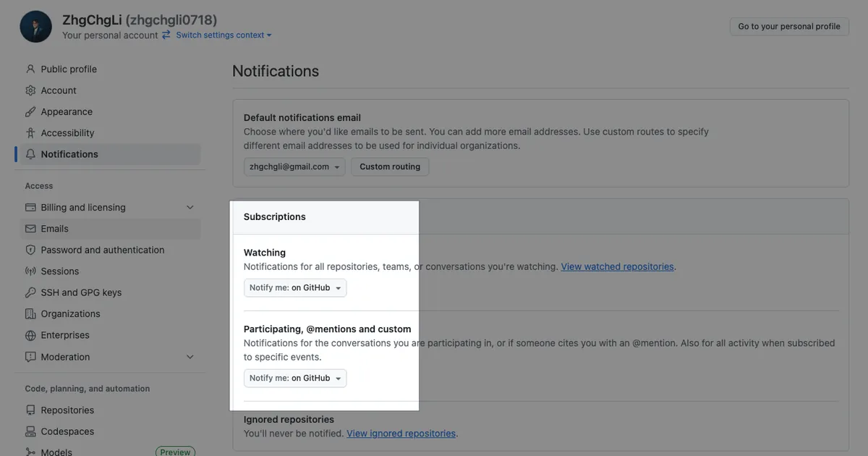Viewport: 868px width, 456px height.
Task: Open the ZhgChgLi profile avatar
Action: point(35,27)
